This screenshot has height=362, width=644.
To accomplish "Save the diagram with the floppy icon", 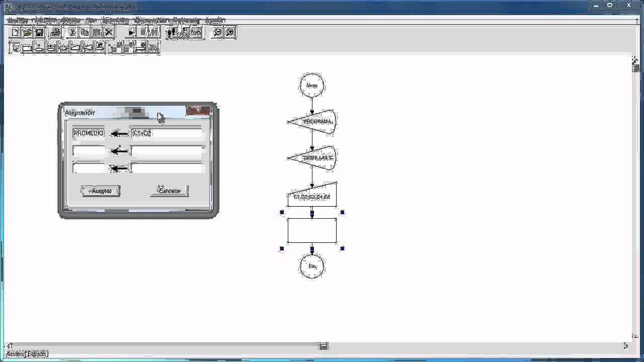I will pyautogui.click(x=39, y=32).
